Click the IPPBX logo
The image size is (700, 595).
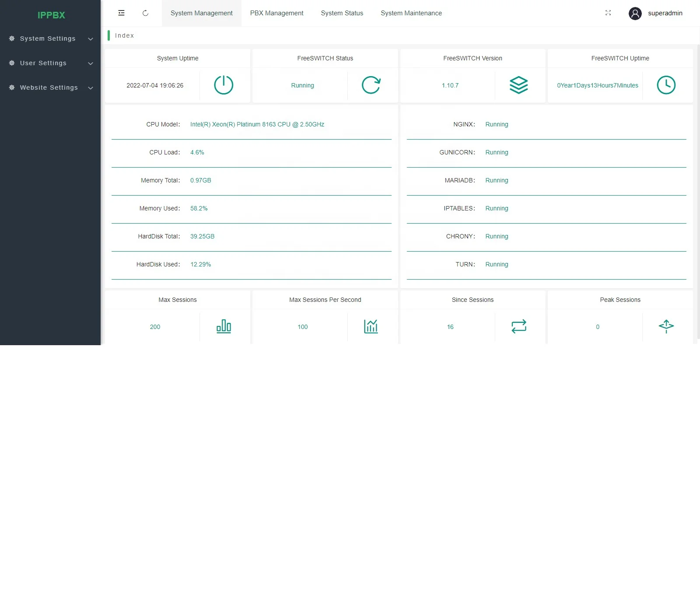(x=51, y=15)
